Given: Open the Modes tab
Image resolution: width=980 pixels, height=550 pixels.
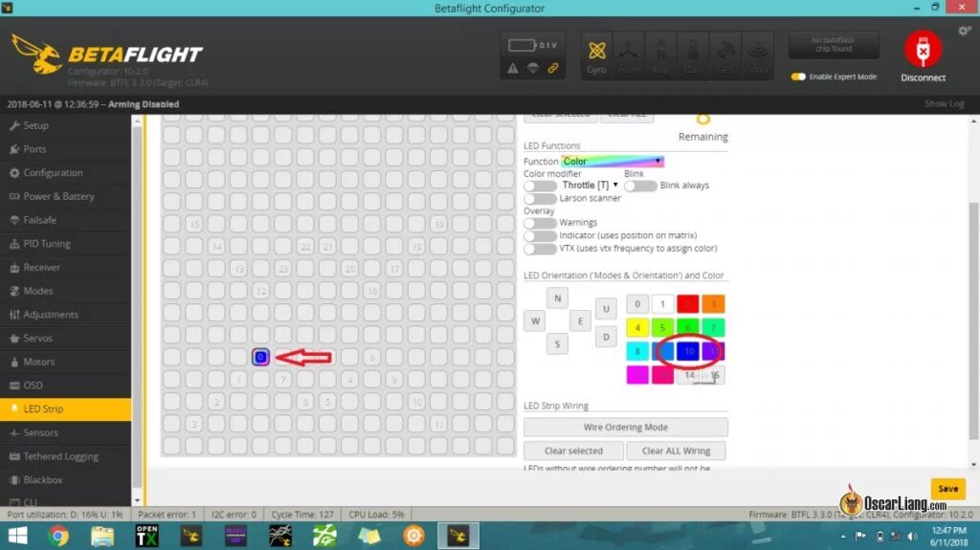Looking at the screenshot, I should pyautogui.click(x=66, y=291).
